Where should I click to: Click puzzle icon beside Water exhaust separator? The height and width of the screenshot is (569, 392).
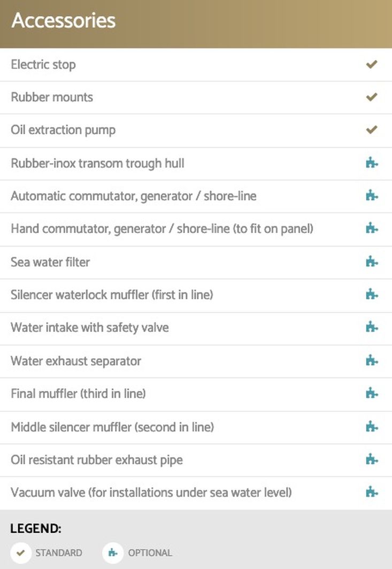pyautogui.click(x=372, y=360)
